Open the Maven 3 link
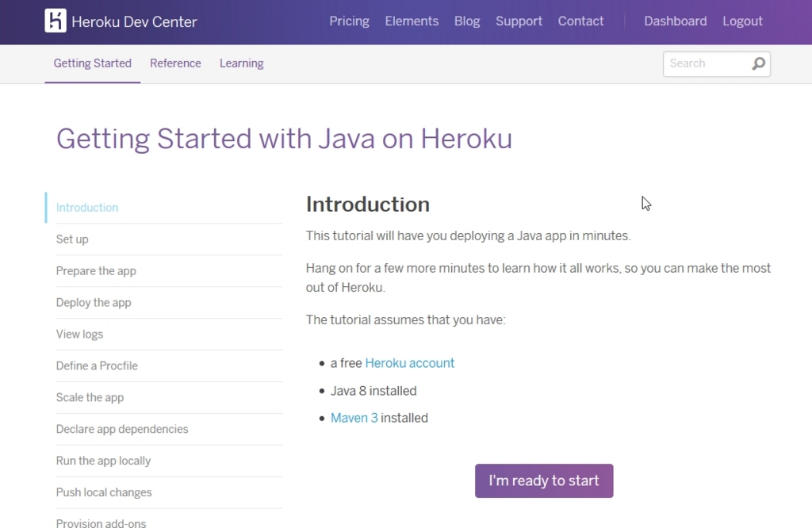The image size is (812, 528). click(x=354, y=418)
